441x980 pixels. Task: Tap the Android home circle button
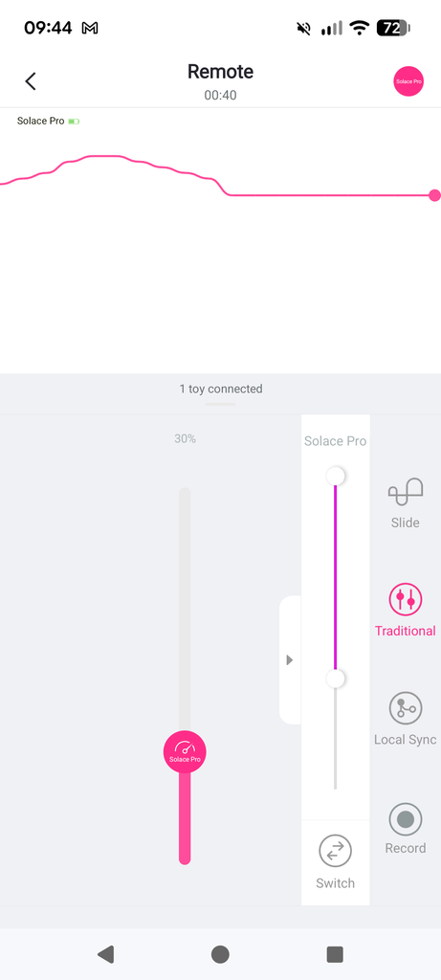(220, 954)
